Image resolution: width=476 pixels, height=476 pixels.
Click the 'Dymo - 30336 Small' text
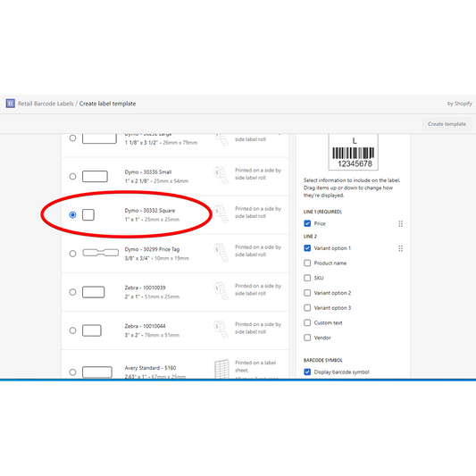148,172
